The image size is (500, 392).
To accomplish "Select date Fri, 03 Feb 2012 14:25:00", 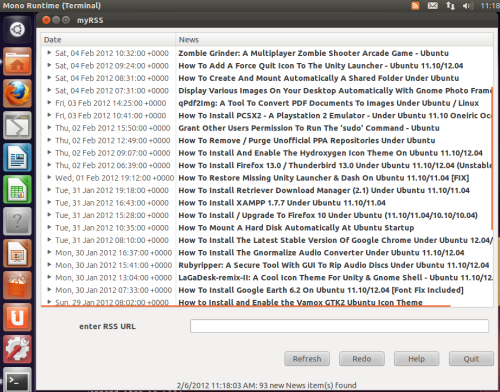I will [x=111, y=103].
